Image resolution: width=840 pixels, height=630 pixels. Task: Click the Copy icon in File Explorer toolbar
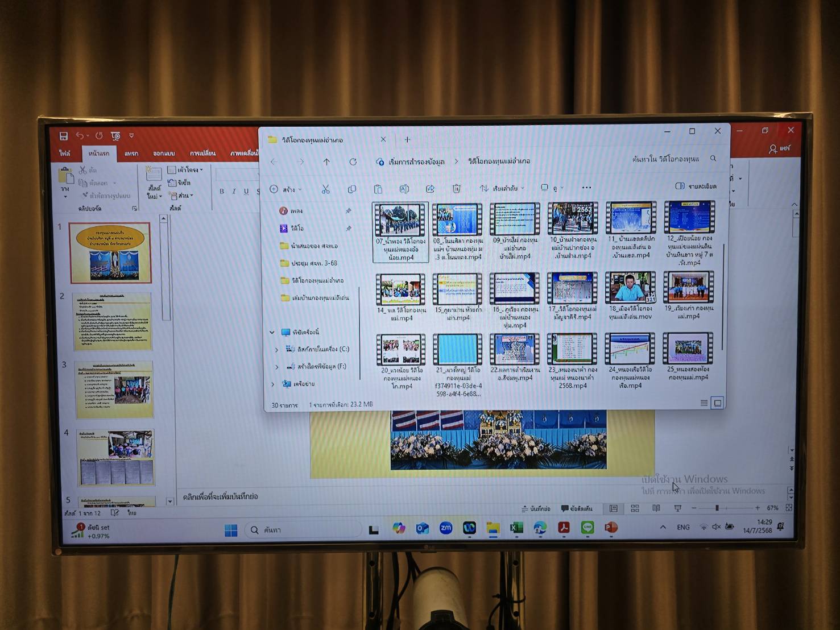352,189
